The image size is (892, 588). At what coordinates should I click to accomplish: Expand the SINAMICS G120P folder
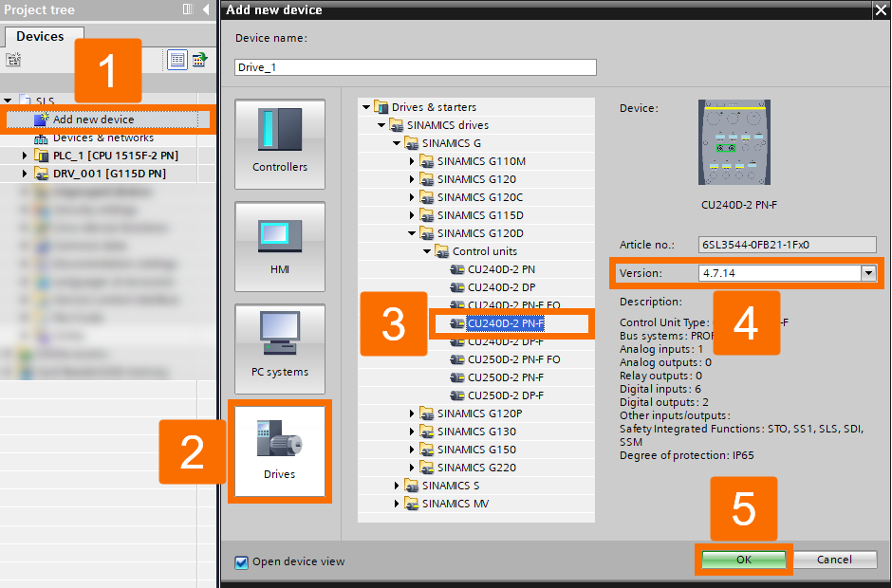coord(412,413)
